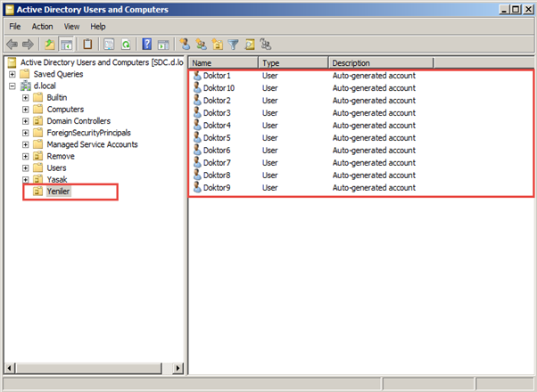
Task: Click the tree pane horizontal scrollbar thumb
Action: tap(88, 368)
